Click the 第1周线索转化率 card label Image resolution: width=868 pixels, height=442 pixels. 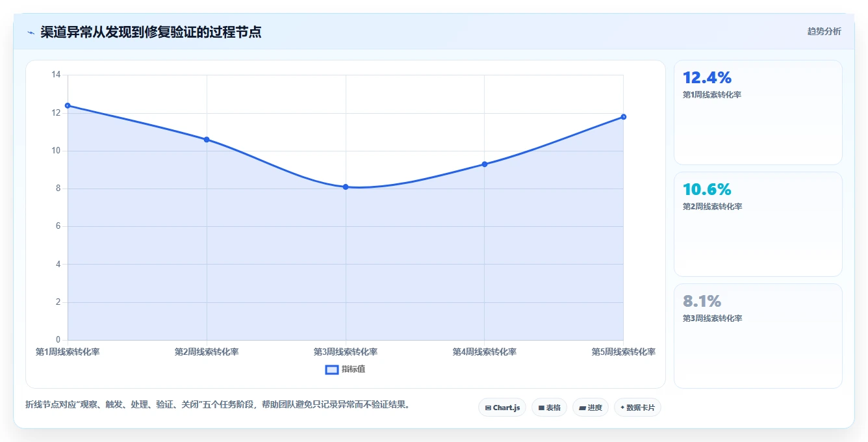click(712, 95)
